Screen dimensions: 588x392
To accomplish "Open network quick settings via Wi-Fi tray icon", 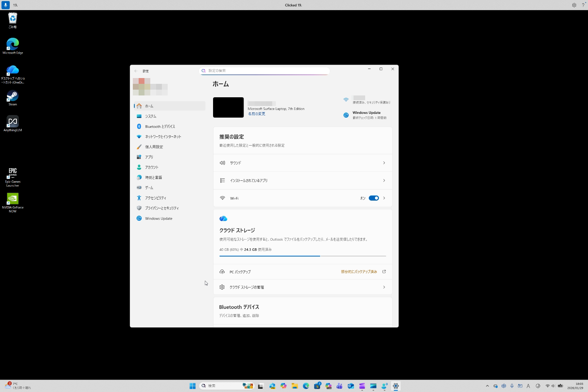I will tap(548, 386).
